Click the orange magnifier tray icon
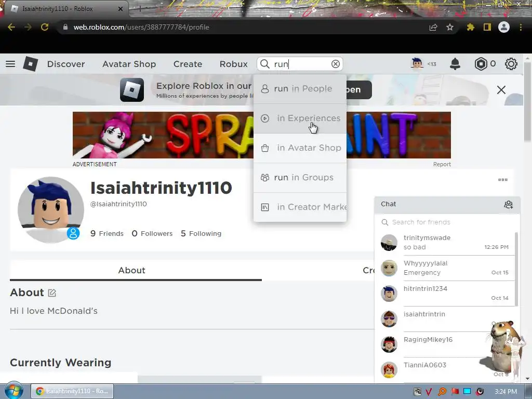This screenshot has height=399, width=532. pyautogui.click(x=442, y=392)
